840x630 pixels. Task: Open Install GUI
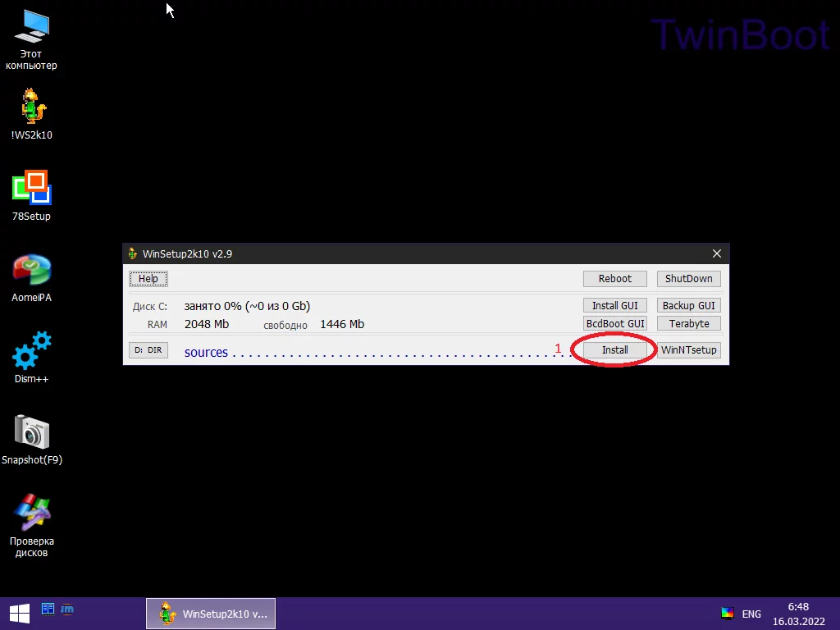(615, 305)
